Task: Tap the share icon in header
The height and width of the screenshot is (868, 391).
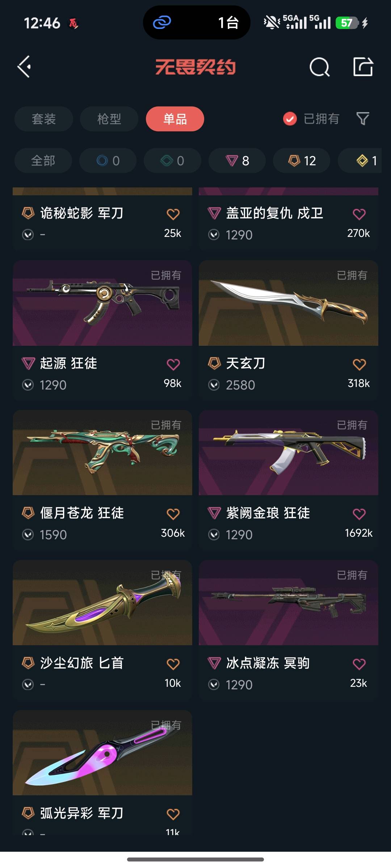Action: [363, 67]
